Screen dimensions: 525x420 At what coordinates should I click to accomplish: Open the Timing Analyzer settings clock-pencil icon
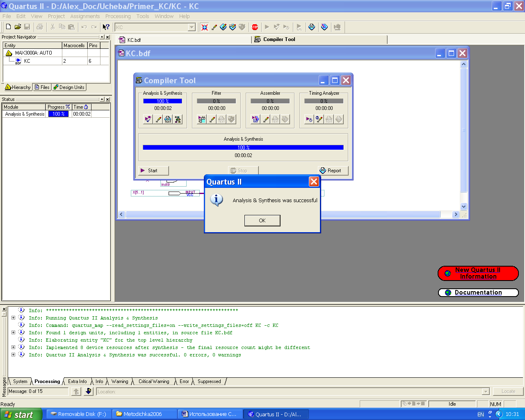[x=319, y=119]
